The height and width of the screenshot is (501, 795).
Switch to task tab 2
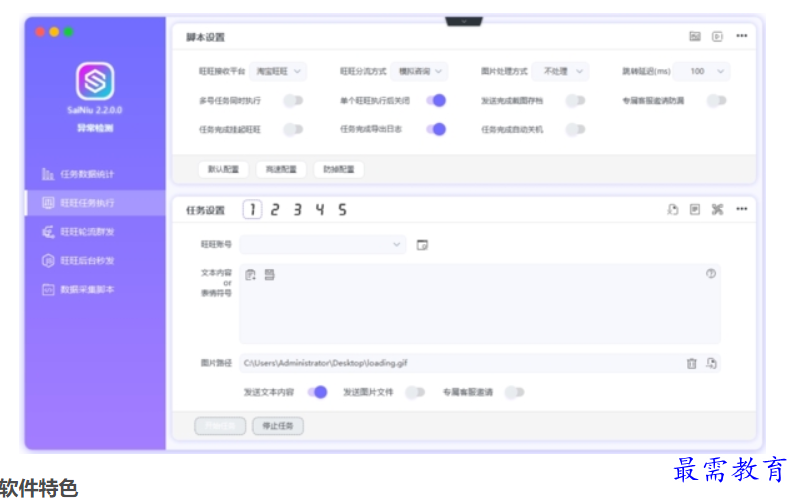point(275,209)
